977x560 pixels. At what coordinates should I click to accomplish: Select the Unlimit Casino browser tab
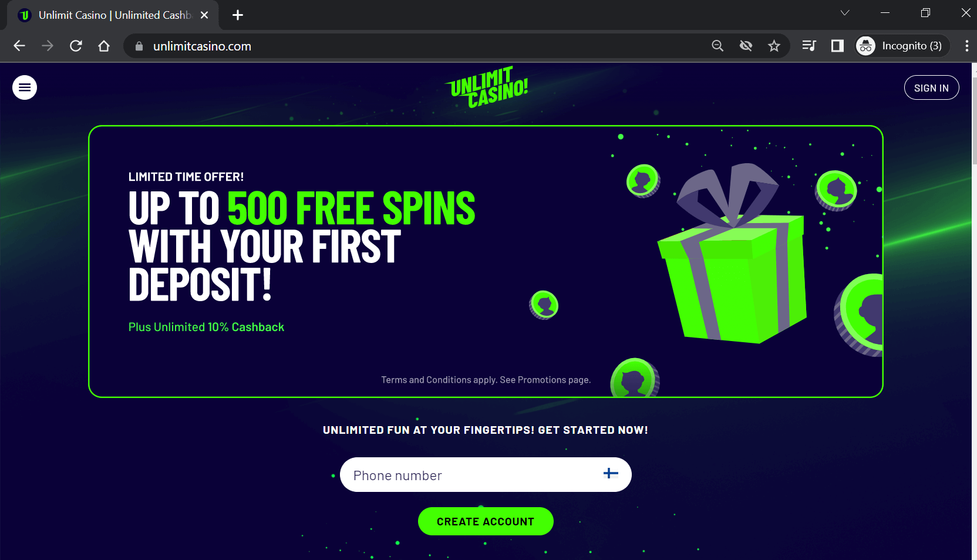coord(113,15)
